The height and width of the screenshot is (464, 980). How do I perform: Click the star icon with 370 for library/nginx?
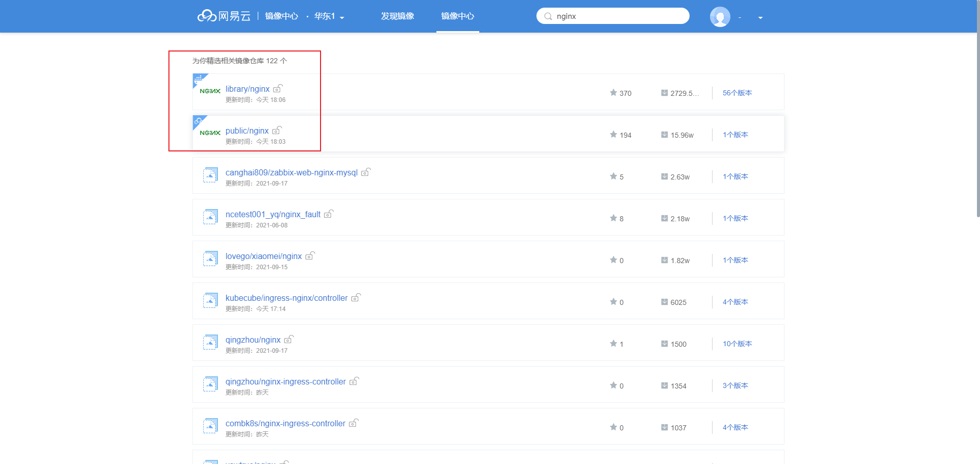(x=613, y=92)
